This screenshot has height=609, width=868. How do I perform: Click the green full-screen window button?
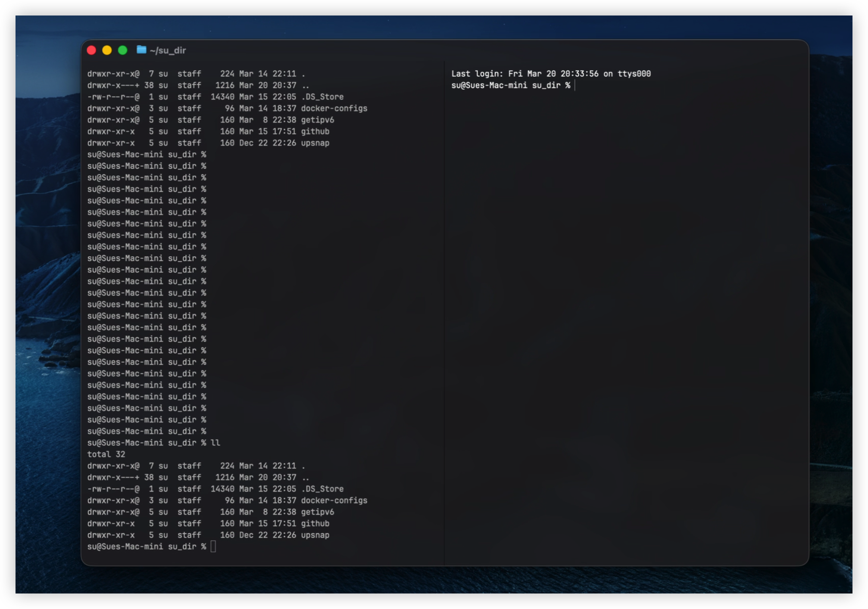pyautogui.click(x=122, y=50)
